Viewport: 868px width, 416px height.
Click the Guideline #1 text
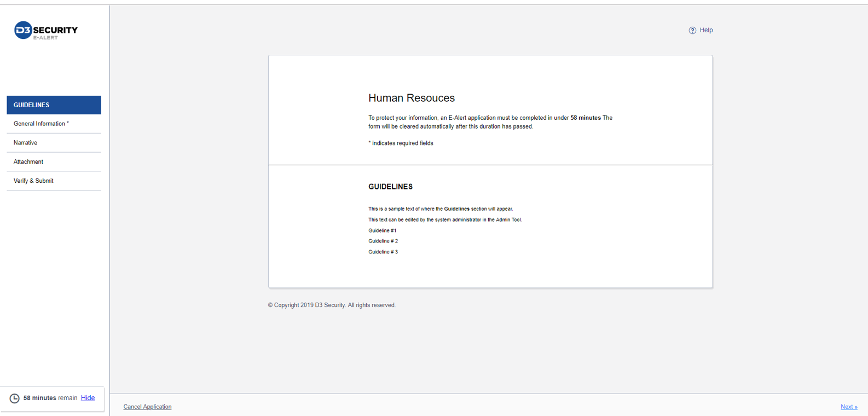[382, 230]
